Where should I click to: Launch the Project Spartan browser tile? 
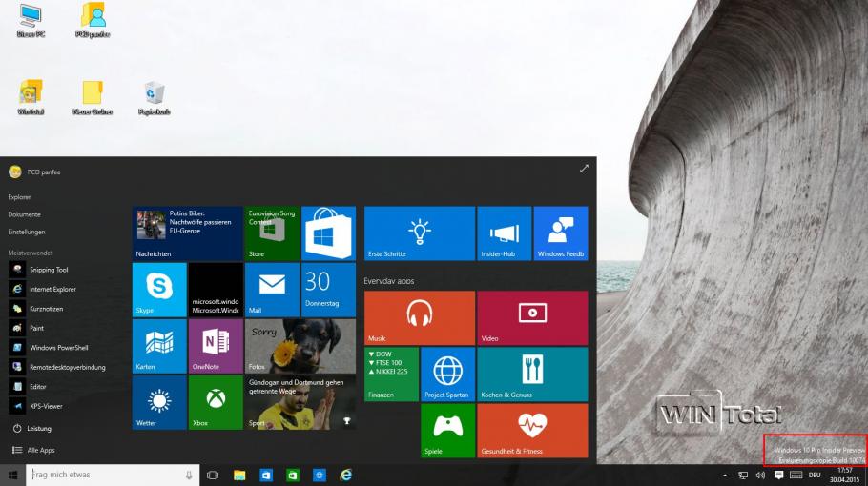tap(448, 375)
